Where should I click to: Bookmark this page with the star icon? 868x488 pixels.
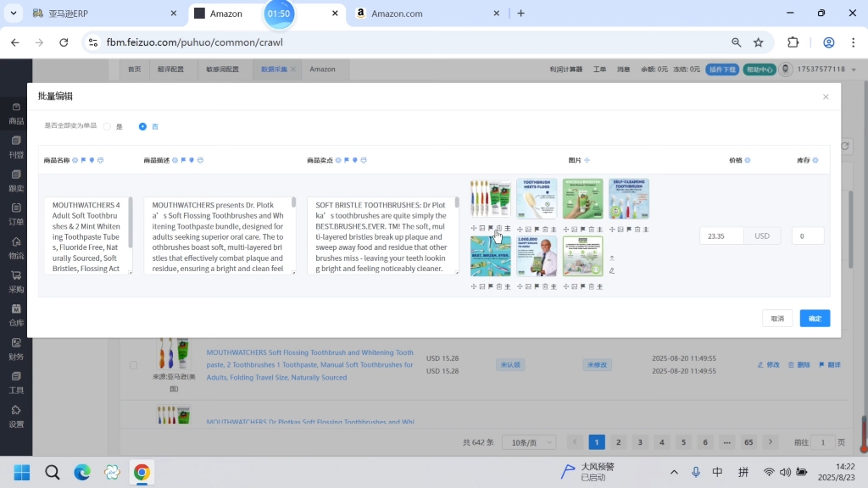[759, 42]
